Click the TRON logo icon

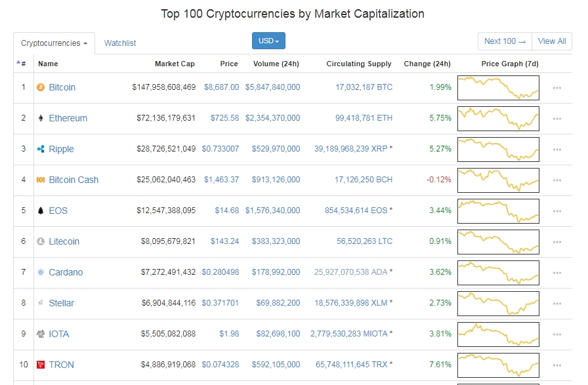pos(41,365)
